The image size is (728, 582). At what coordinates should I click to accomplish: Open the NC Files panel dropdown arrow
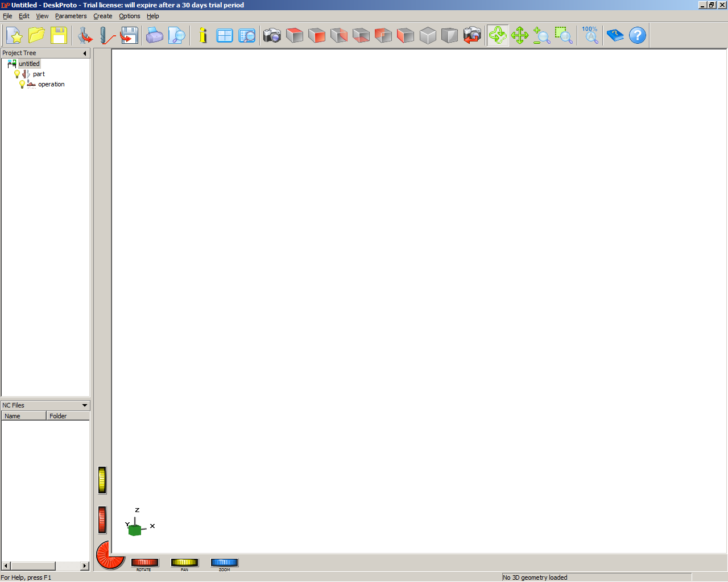[x=85, y=405]
